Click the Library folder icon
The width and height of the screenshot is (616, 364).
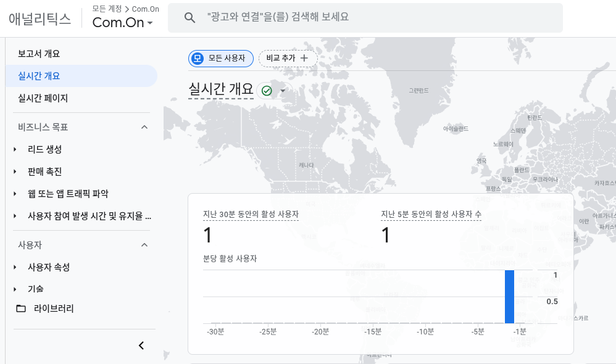[21, 308]
